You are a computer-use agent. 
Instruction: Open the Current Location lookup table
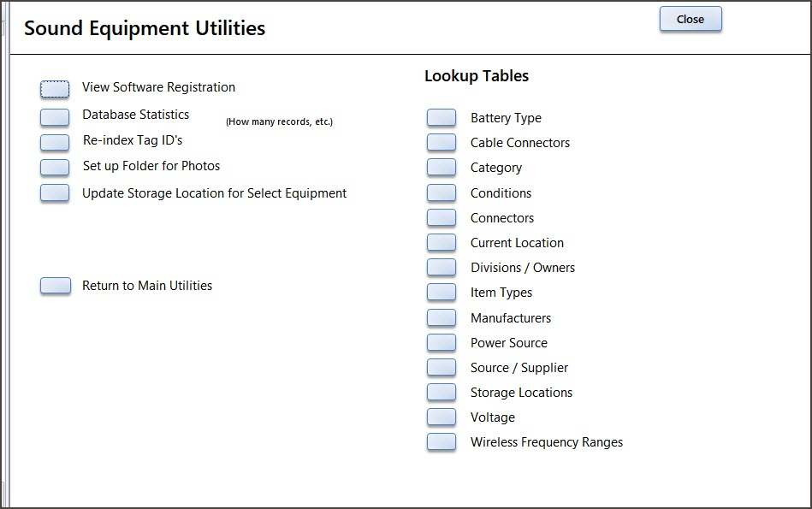click(x=442, y=242)
